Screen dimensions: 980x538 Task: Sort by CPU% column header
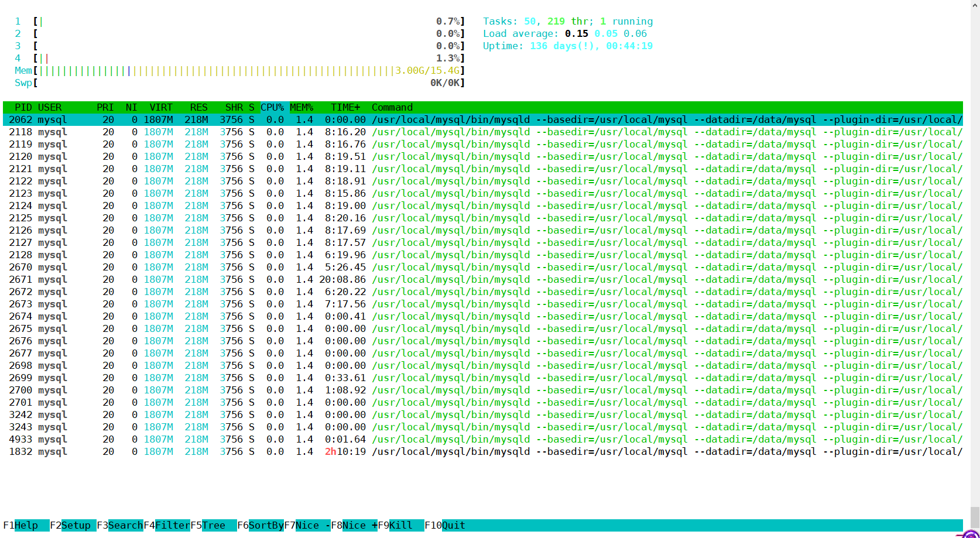(x=272, y=107)
